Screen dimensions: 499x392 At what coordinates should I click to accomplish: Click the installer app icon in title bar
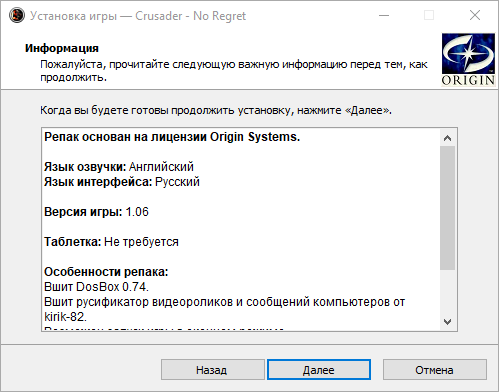17,15
